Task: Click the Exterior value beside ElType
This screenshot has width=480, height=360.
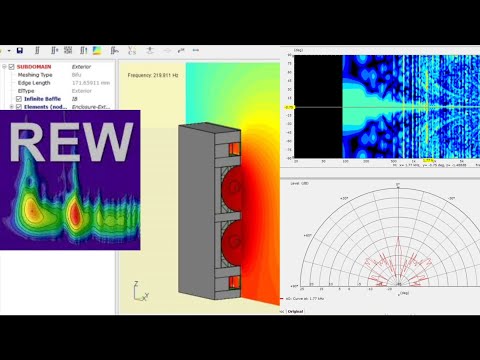Action: click(x=82, y=91)
